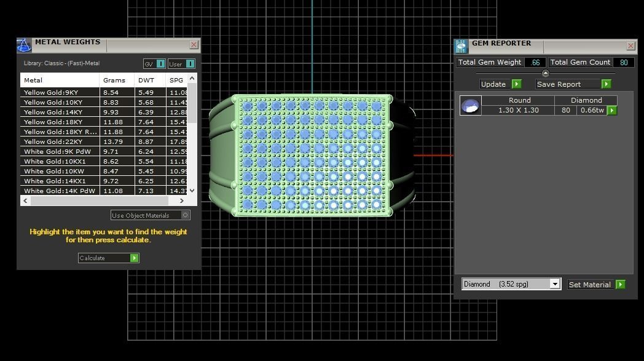This screenshot has height=361, width=644.
Task: Click green arrow beside Save Report
Action: click(x=606, y=84)
